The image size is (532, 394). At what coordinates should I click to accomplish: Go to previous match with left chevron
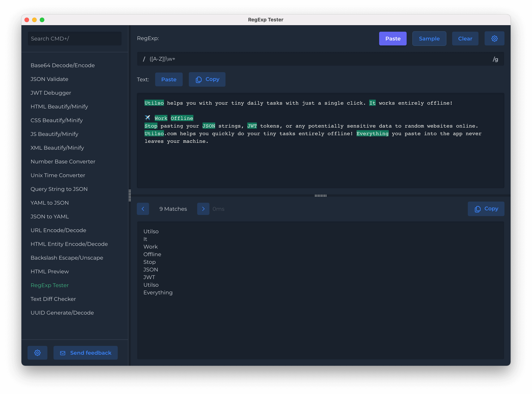[143, 209]
